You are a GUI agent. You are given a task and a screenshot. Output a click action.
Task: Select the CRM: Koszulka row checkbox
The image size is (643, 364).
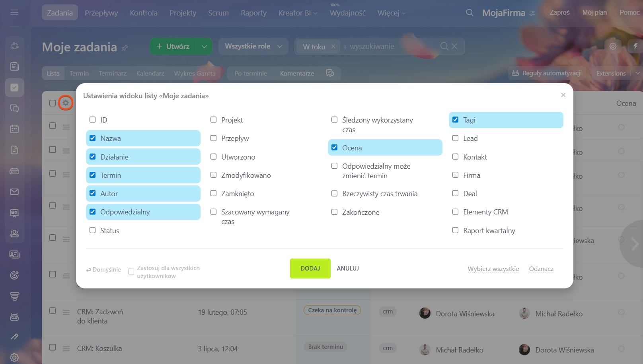(x=53, y=347)
